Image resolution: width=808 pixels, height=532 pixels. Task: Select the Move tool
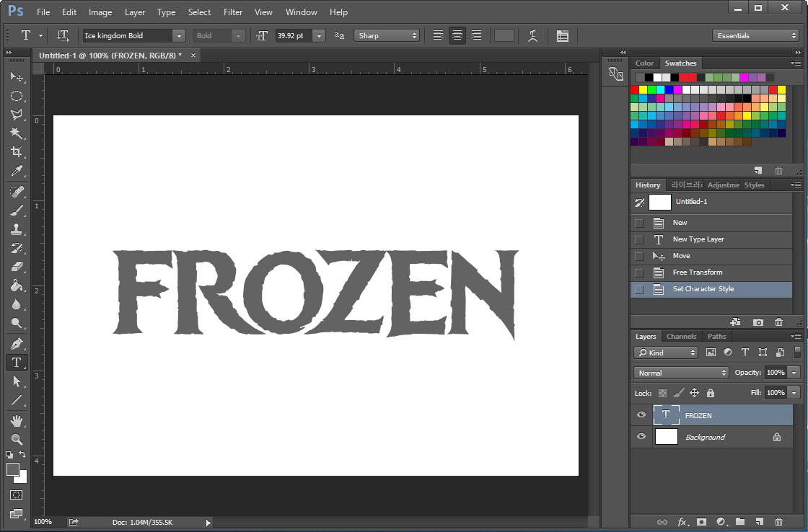pyautogui.click(x=17, y=76)
